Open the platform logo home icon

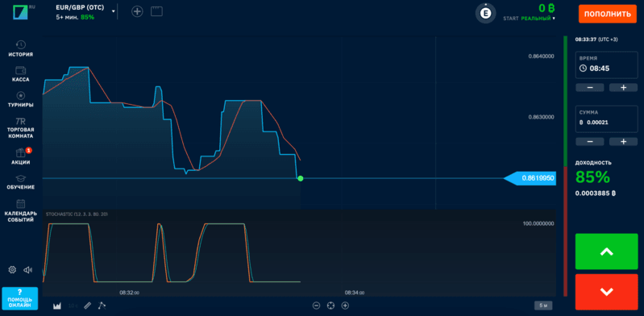[20, 12]
